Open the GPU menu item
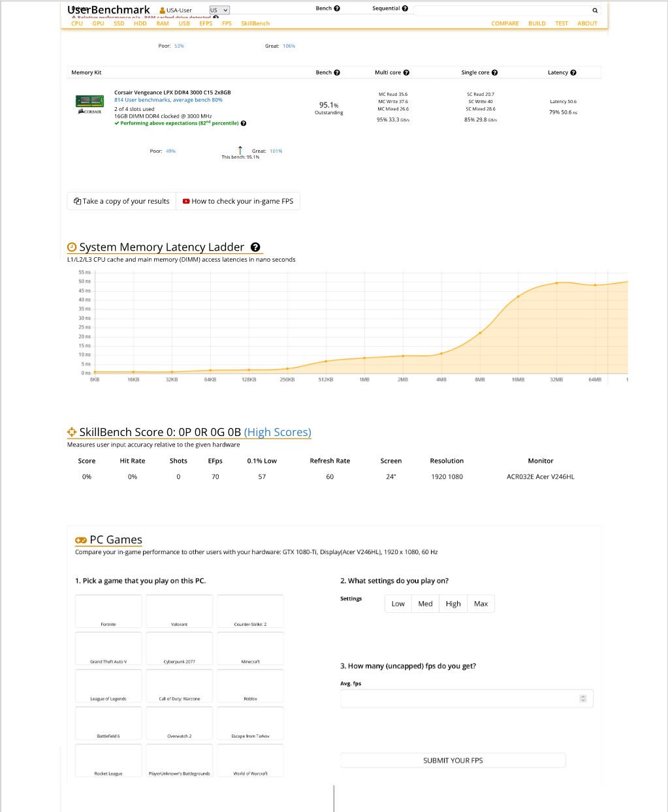The height and width of the screenshot is (812, 668). (98, 23)
